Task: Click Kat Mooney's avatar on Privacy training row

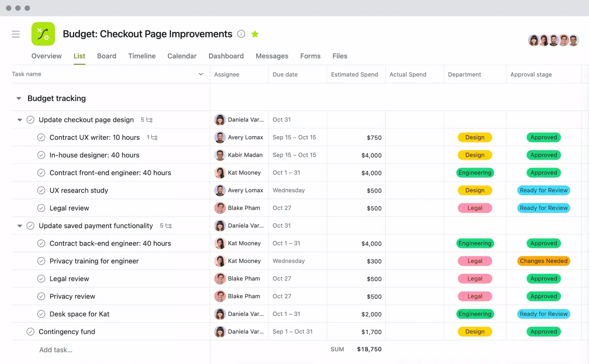Action: tap(219, 261)
